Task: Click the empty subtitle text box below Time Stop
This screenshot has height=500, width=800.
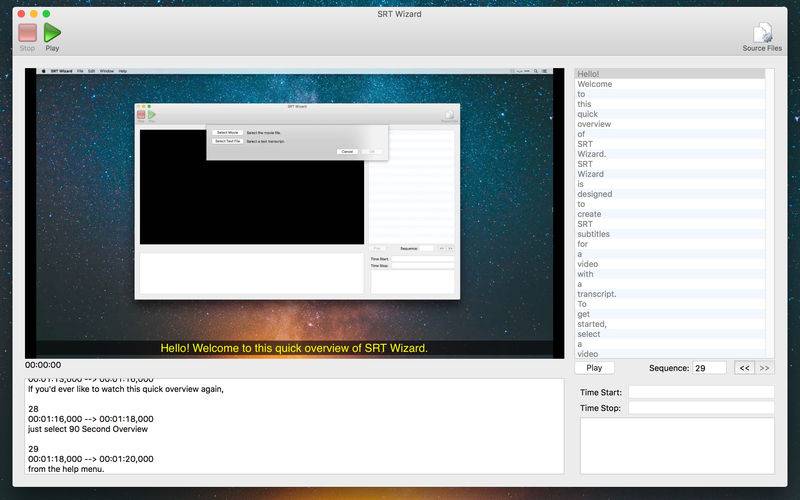Action: point(677,446)
